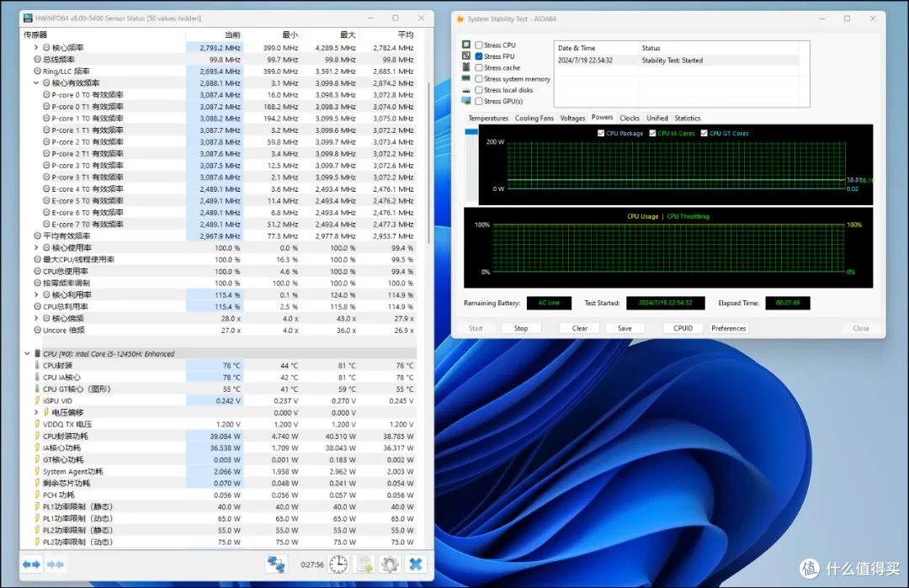Click HWiNFO expand-columns double arrow icon
The width and height of the screenshot is (909, 588).
(31, 564)
